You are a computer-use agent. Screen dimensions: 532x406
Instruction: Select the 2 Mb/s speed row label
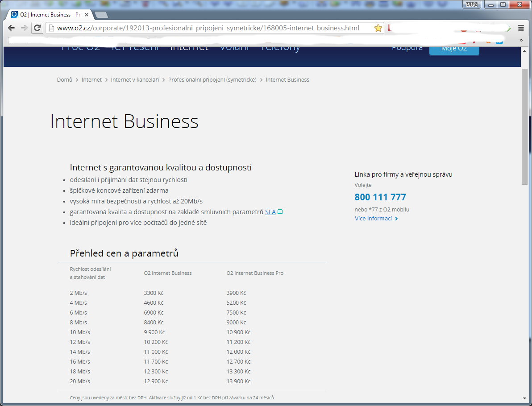tap(79, 293)
